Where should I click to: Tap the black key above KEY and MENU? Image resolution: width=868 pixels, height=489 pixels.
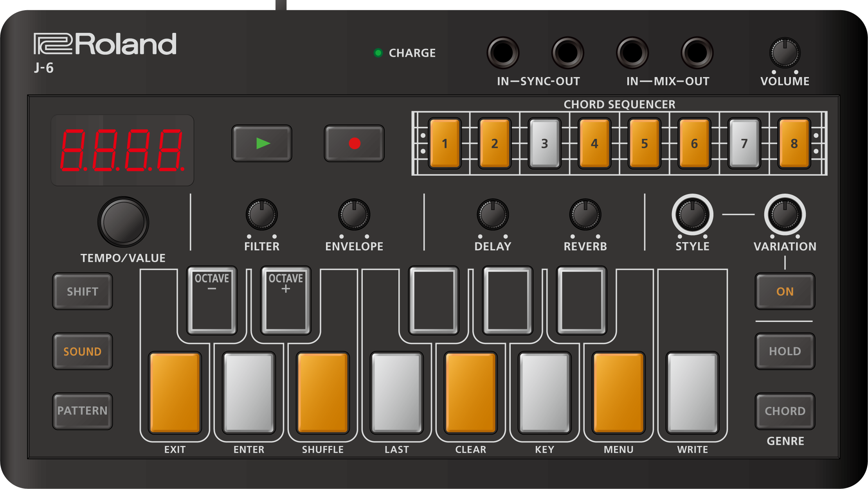(582, 300)
